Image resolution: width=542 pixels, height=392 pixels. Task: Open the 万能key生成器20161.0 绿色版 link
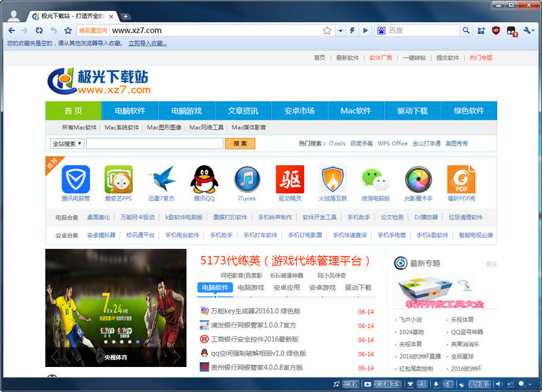pyautogui.click(x=255, y=311)
